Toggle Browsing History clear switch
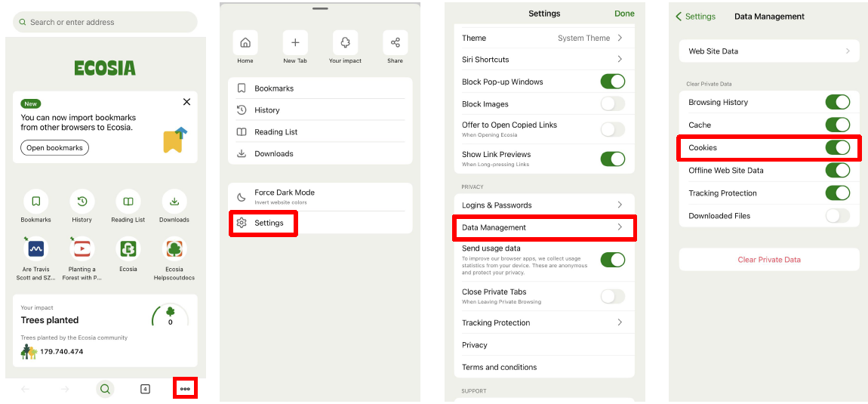This screenshot has width=868, height=404. (x=838, y=102)
